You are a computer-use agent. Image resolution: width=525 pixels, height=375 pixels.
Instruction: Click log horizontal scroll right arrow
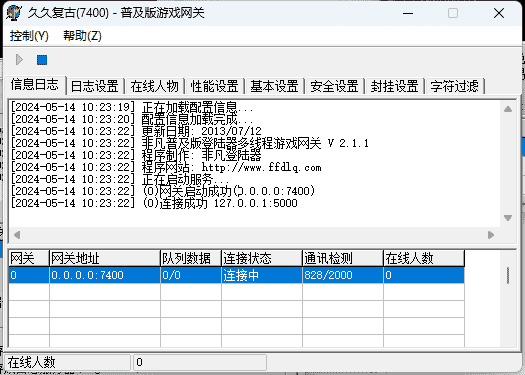491,235
